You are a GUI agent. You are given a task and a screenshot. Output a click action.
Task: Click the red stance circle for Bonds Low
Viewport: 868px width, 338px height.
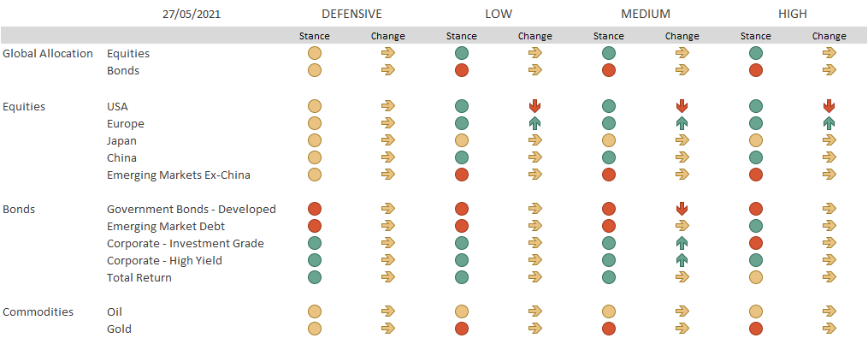(x=462, y=70)
